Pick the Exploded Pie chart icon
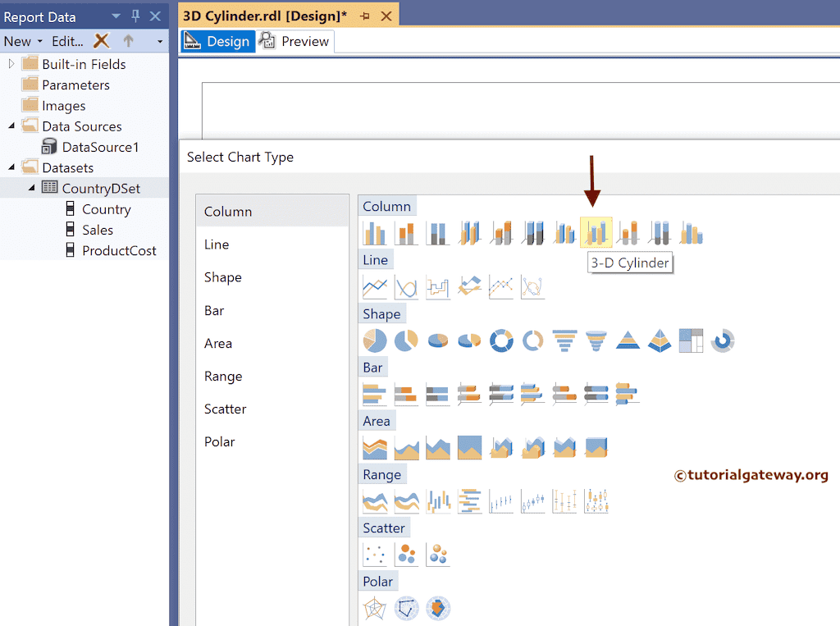 [x=406, y=340]
